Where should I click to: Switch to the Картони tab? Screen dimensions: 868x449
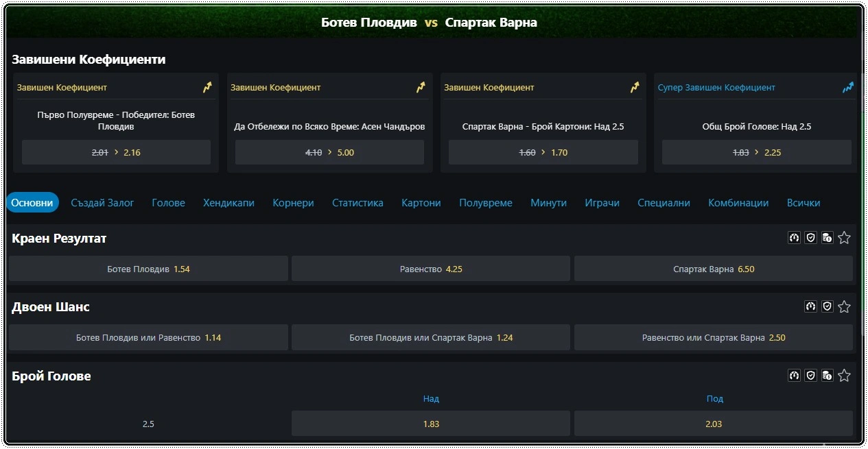(421, 203)
